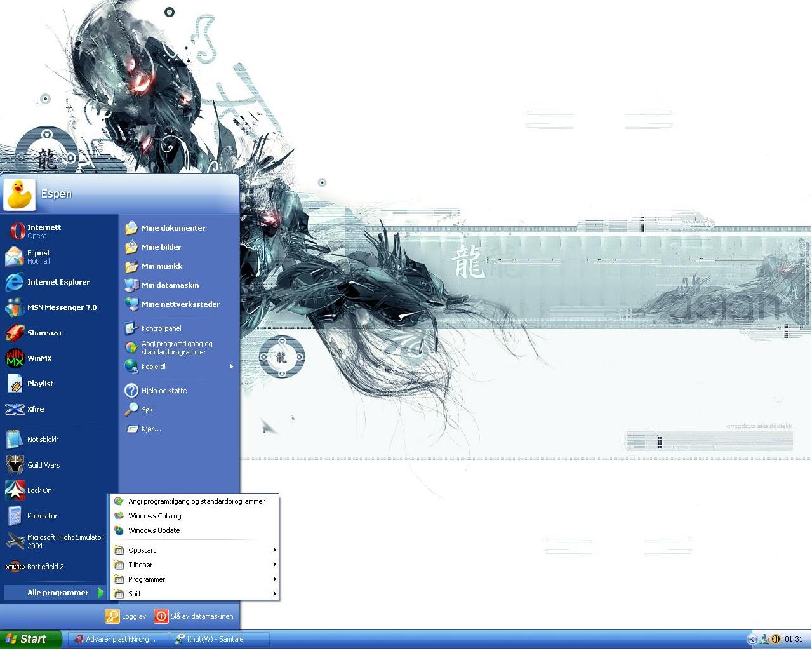The height and width of the screenshot is (653, 812).
Task: Open Mine bilder folder
Action: coord(179,247)
